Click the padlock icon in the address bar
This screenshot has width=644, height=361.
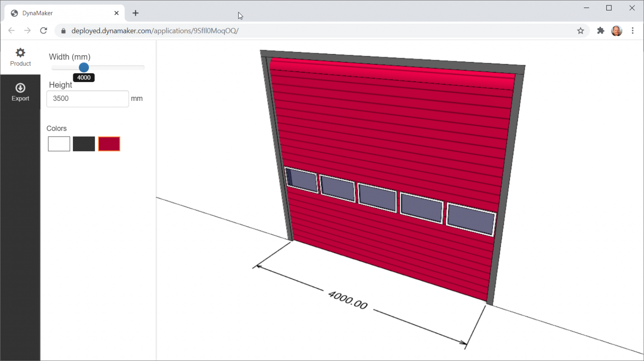pyautogui.click(x=63, y=31)
